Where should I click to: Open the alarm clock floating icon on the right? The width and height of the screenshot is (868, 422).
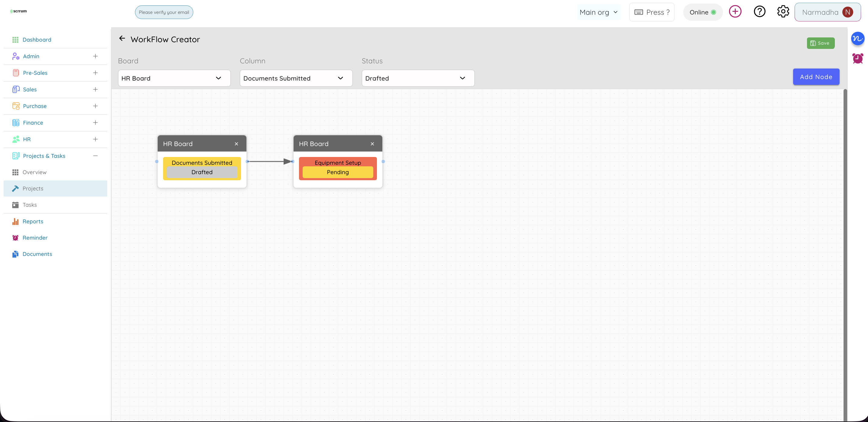(x=858, y=58)
